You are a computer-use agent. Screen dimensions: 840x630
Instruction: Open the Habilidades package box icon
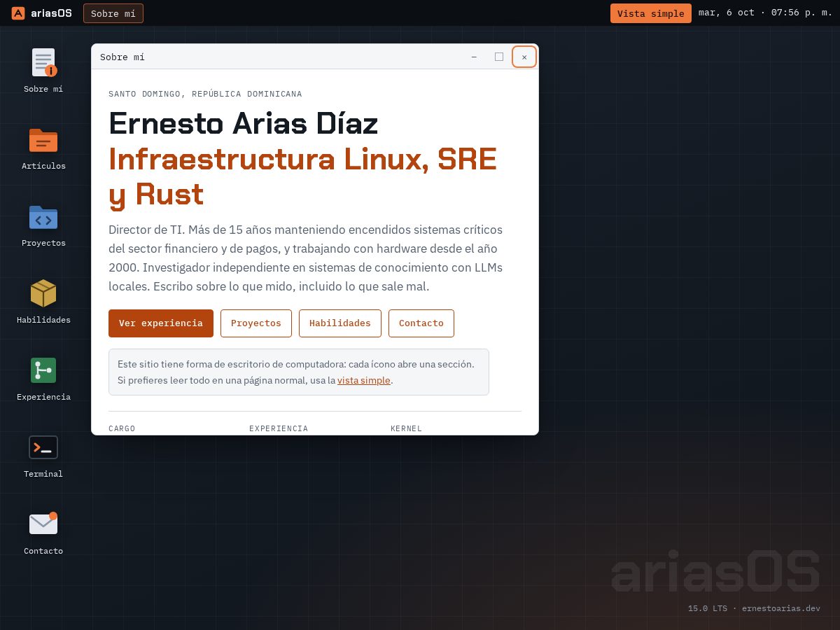tap(43, 301)
